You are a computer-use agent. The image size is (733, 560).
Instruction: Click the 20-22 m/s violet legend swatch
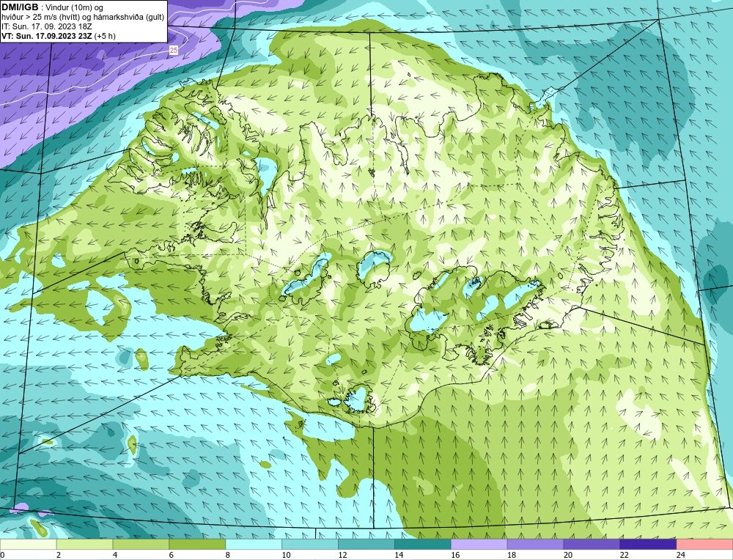(x=592, y=545)
